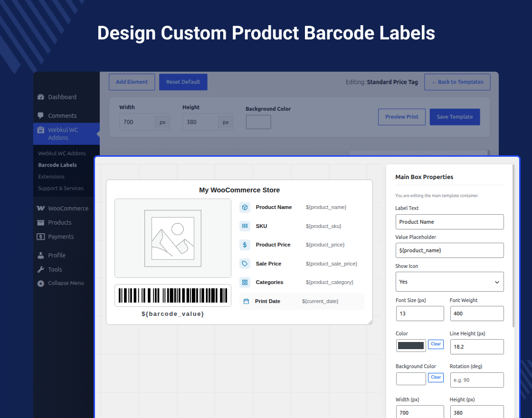
Task: Click the Profile person icon
Action: tap(41, 256)
